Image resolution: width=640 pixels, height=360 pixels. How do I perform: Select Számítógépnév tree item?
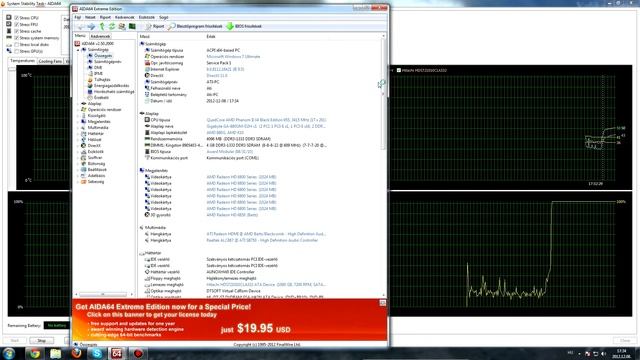pos(107,62)
